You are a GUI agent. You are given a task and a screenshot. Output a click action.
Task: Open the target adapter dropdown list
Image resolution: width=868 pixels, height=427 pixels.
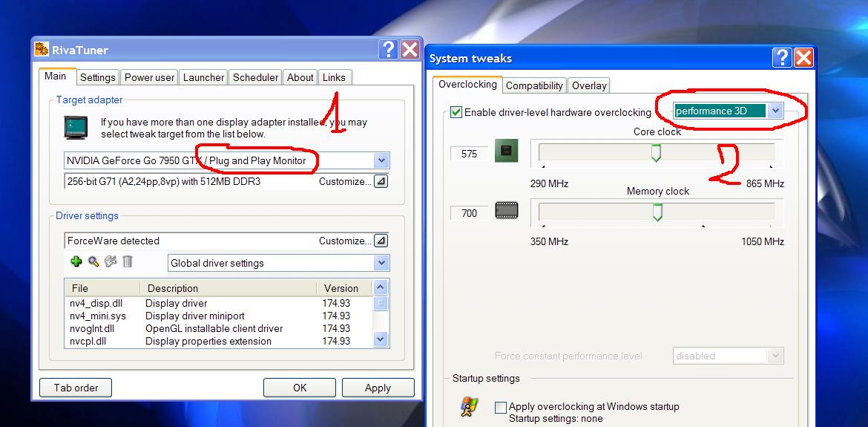pos(381,160)
